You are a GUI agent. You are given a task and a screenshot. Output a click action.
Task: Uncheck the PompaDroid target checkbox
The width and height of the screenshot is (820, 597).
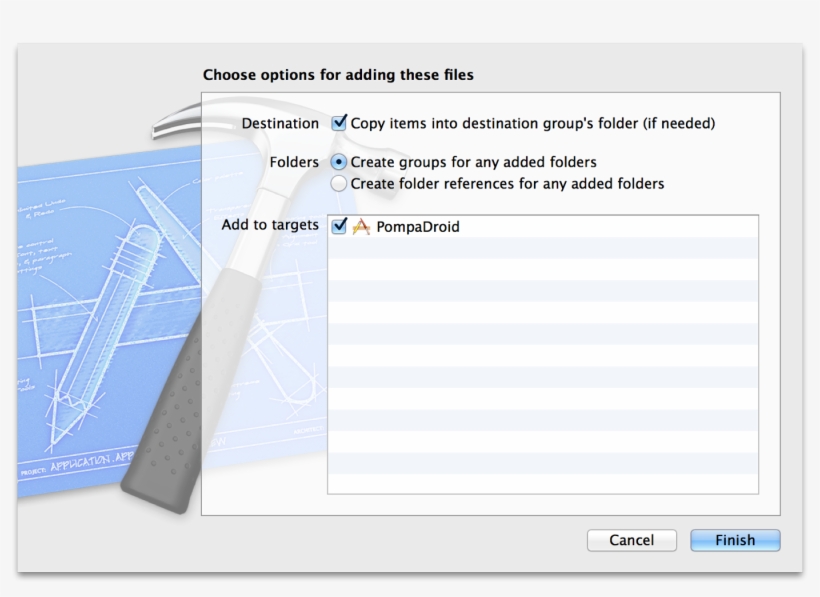coord(339,227)
